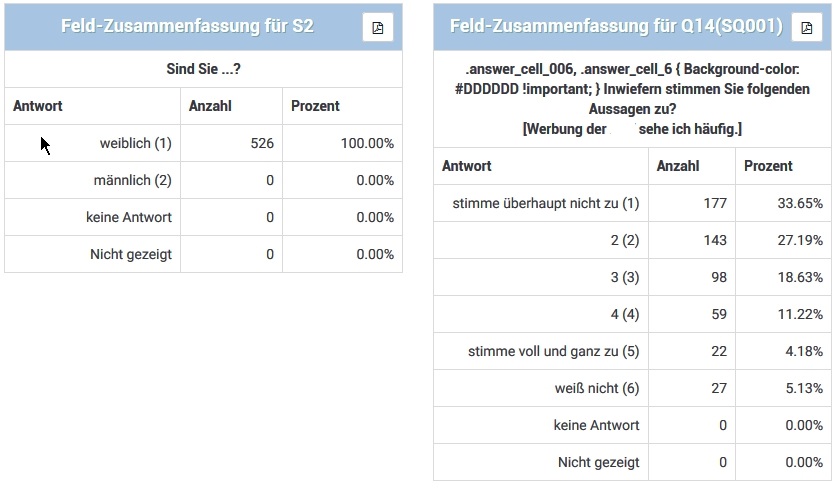
Task: Click the 'Werbung der ... sehe ich häufig' subquestion text
Action: click(631, 130)
